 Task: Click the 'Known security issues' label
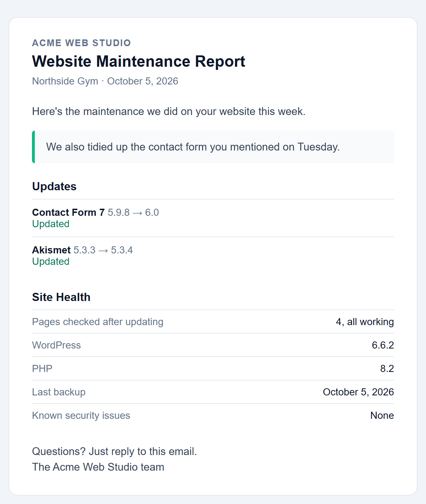81,416
